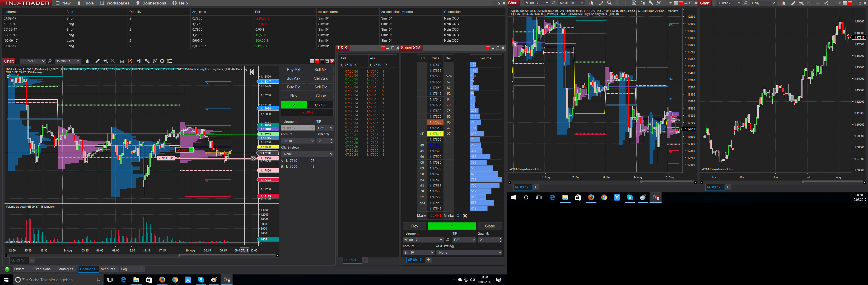Activate crosshair in the 60 Minute chart toolbar

tap(626, 3)
